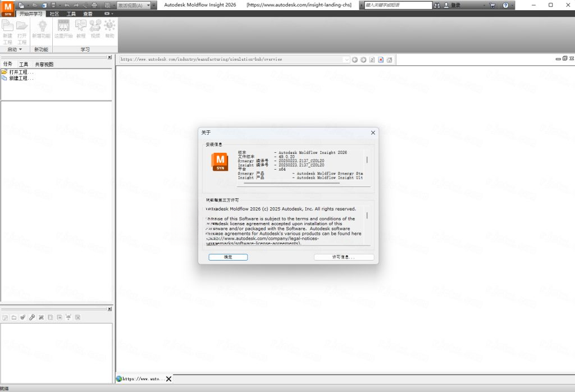575x392 pixels.
Task: Click the 登录 sign-in button
Action: [x=452, y=6]
